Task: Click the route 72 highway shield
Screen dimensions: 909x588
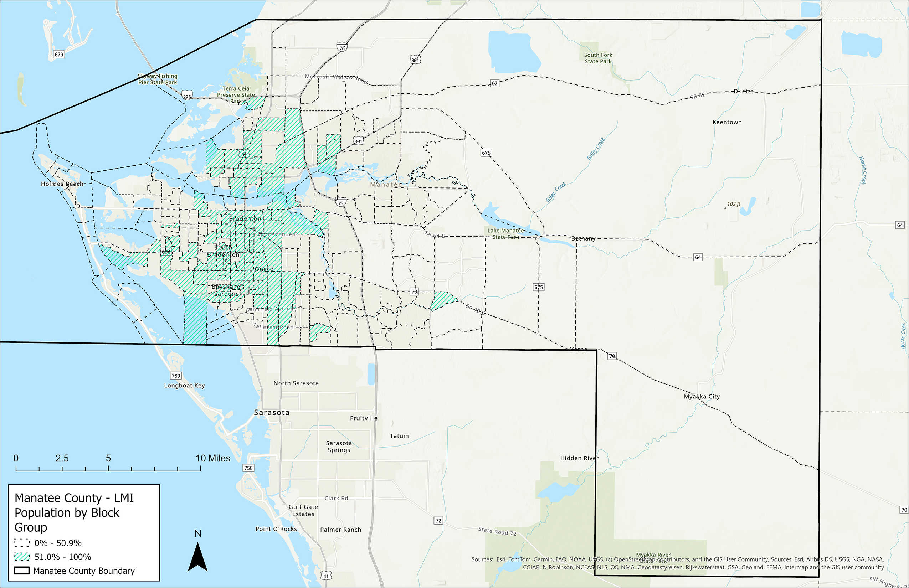Action: coord(438,520)
